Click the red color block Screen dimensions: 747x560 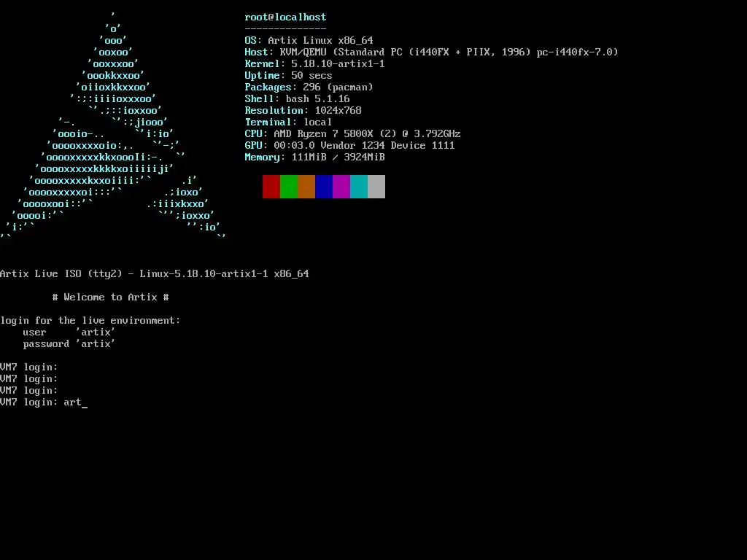(271, 187)
